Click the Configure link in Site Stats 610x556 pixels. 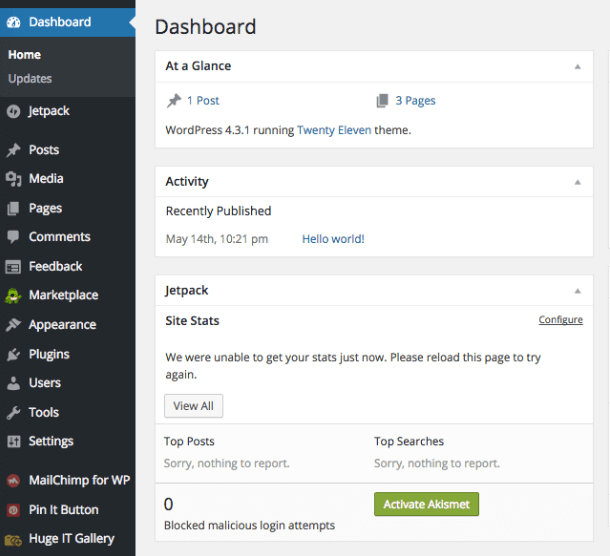pos(560,320)
